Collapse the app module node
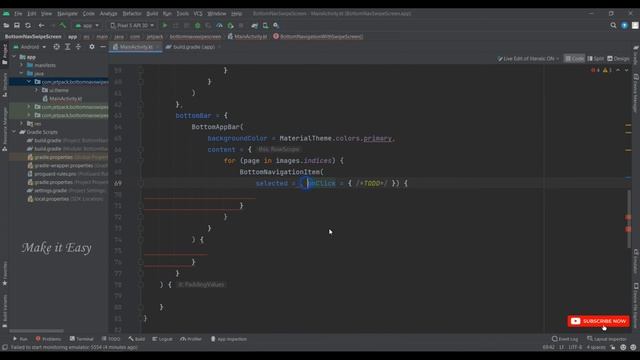Image resolution: width=640 pixels, height=360 pixels. 14,57
